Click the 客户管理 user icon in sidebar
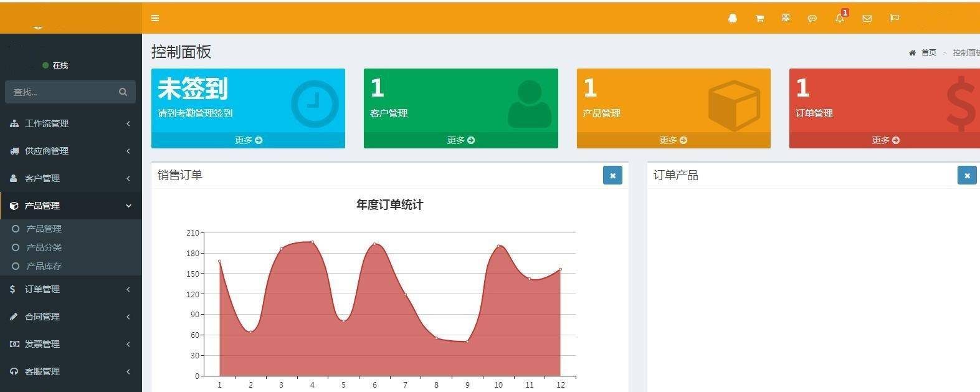Image resolution: width=980 pixels, height=392 pixels. point(14,178)
